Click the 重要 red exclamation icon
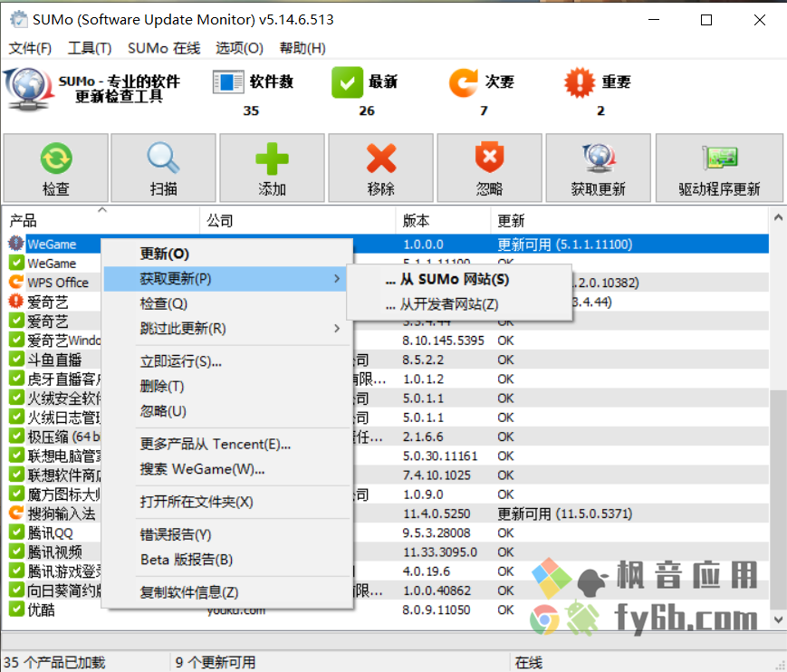Screen dimensions: 787x672 [580, 82]
